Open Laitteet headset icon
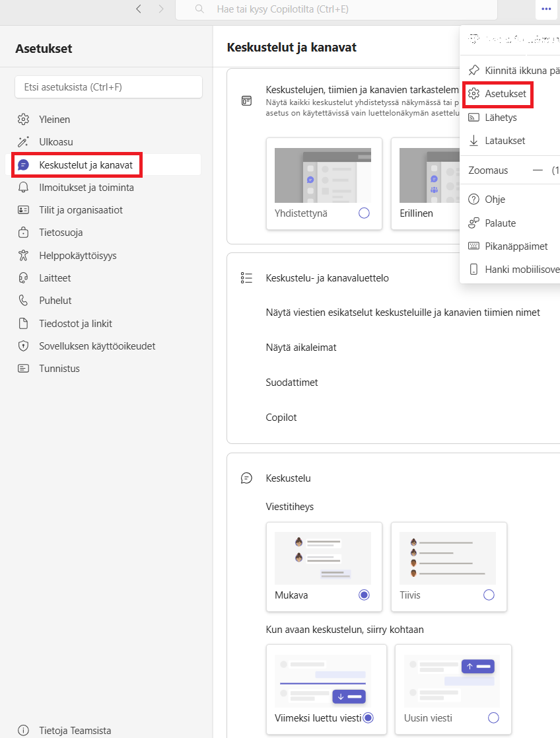The width and height of the screenshot is (560, 738). coord(23,278)
